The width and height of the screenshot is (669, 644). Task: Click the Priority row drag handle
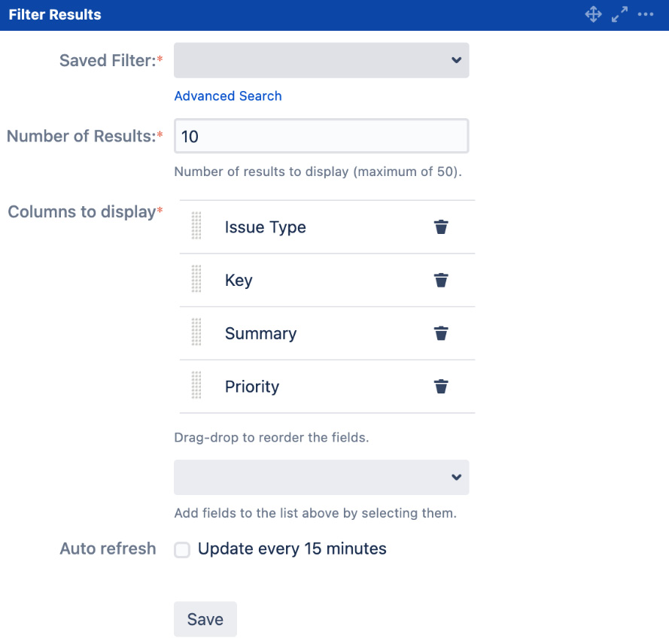pos(197,386)
